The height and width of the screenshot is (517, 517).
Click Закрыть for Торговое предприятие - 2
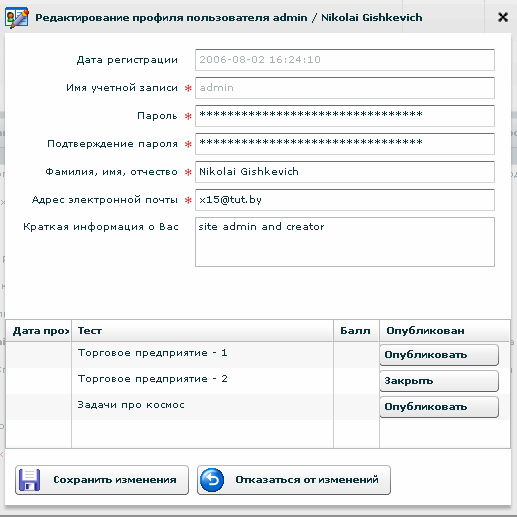[439, 381]
